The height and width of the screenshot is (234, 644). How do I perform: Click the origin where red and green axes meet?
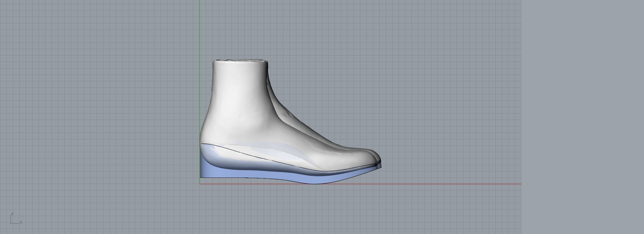(200, 184)
